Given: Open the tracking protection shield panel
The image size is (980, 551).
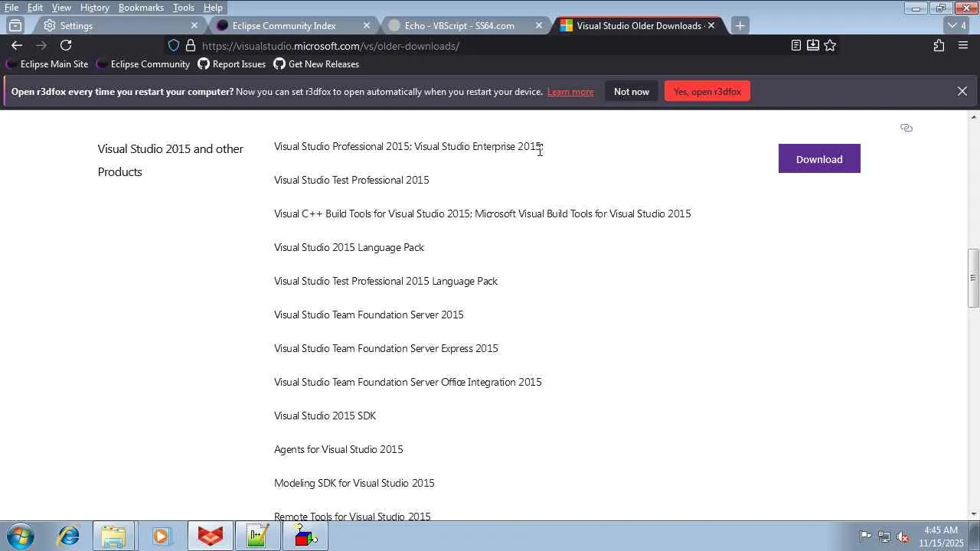Looking at the screenshot, I should [174, 46].
